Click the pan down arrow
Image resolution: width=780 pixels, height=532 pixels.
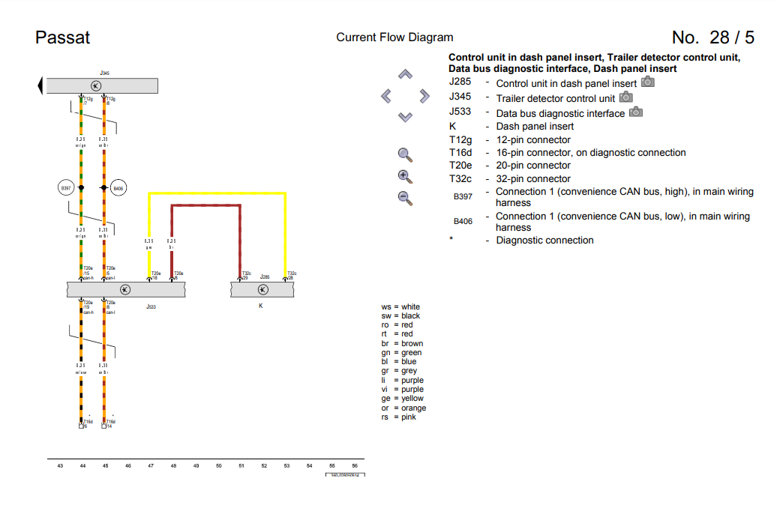click(405, 117)
